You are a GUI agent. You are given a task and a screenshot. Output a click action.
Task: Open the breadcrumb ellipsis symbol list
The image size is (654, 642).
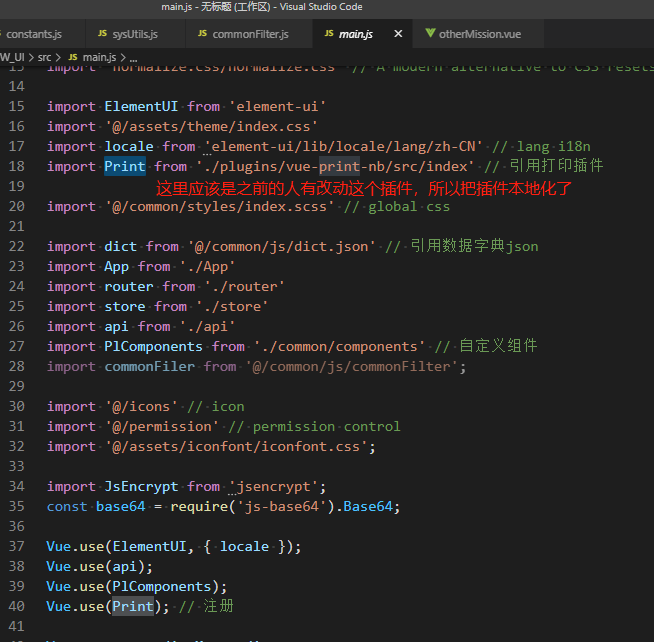point(133,58)
